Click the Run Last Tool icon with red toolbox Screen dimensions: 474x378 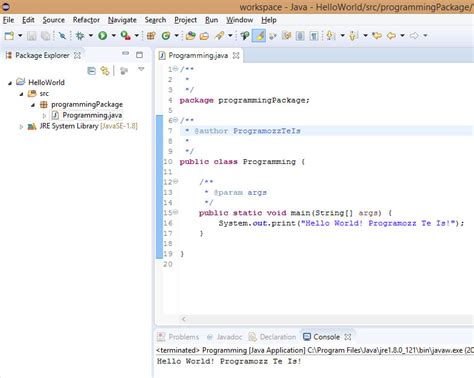tap(126, 36)
